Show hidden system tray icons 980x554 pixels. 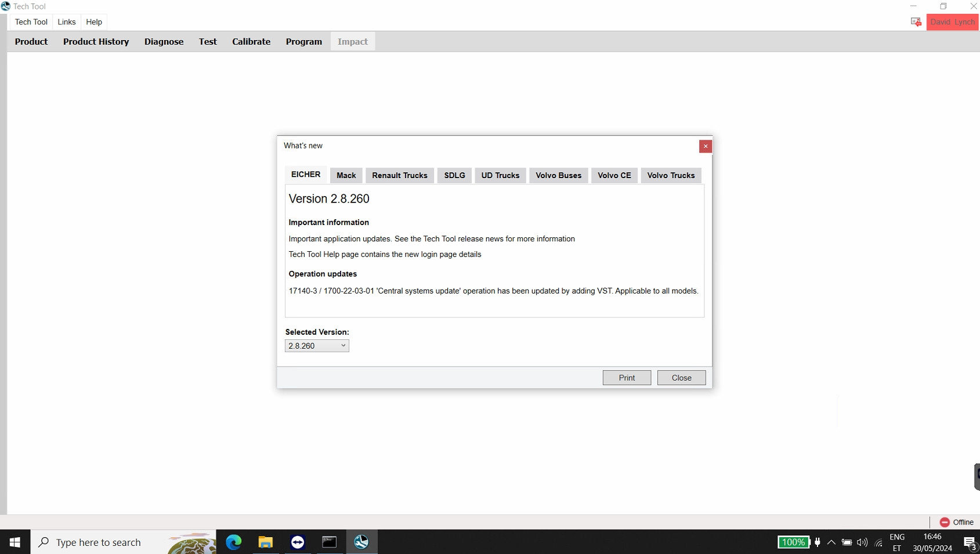point(831,542)
